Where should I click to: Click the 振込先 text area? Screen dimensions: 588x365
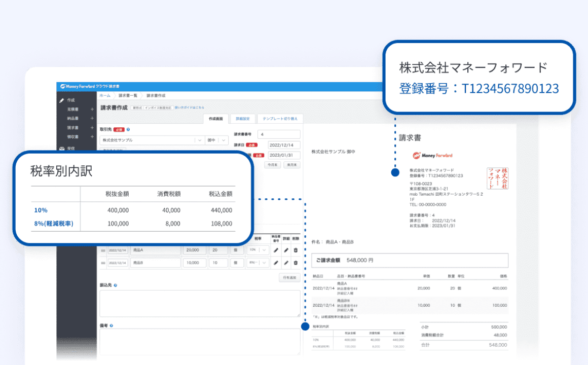200,304
